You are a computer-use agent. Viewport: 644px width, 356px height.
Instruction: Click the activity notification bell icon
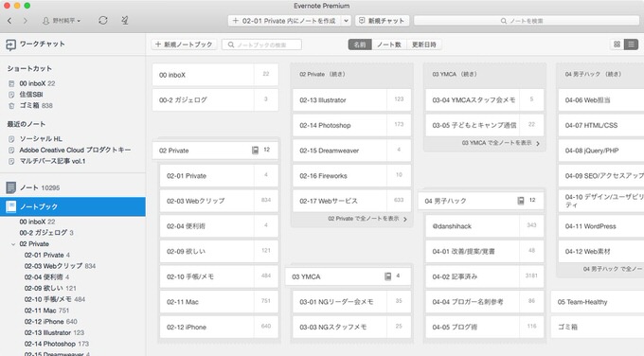125,20
